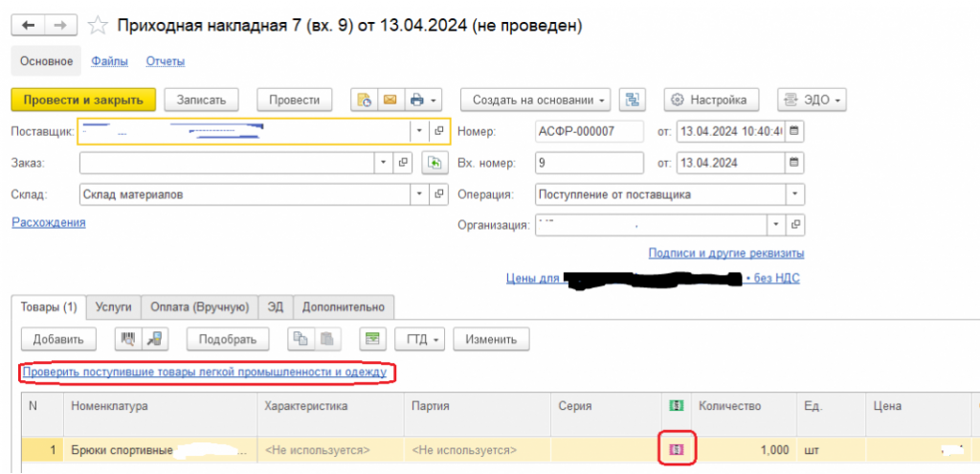Fill by order using green arrow icon
The width and height of the screenshot is (980, 474).
[434, 163]
